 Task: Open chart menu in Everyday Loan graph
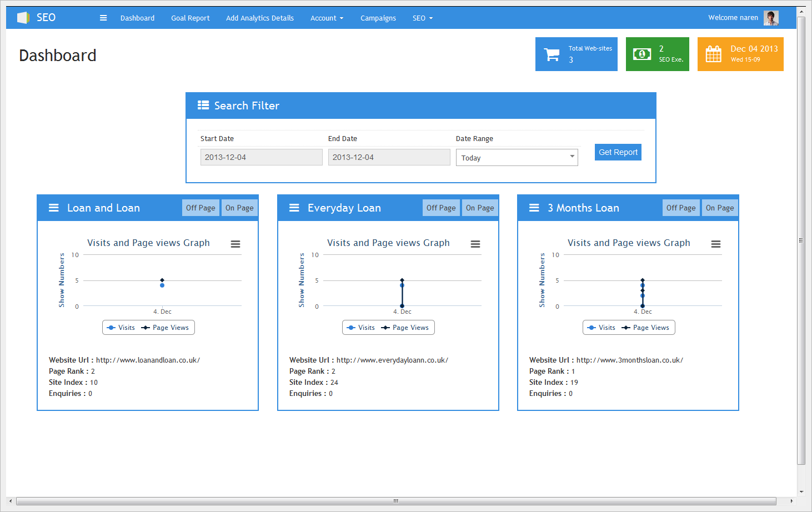click(x=475, y=244)
